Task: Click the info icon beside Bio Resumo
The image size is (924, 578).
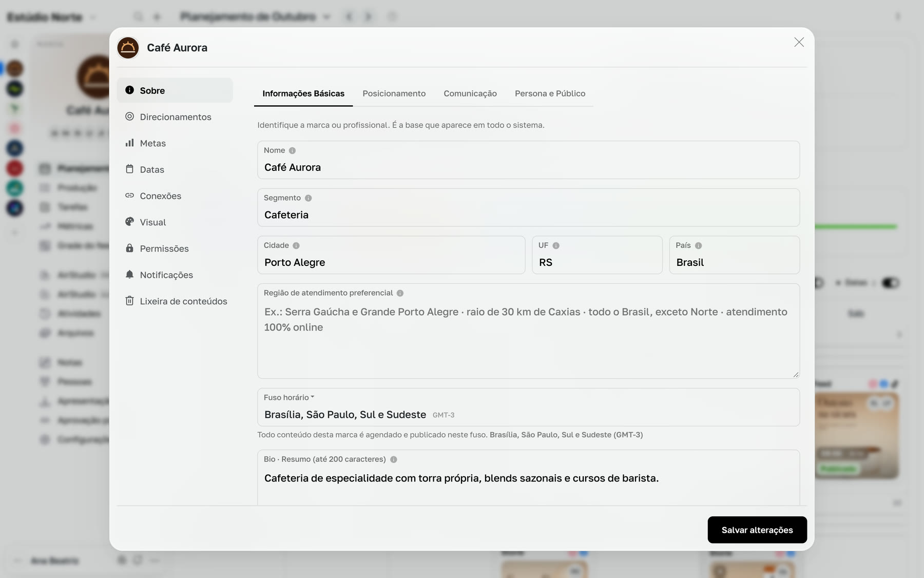Action: tap(394, 459)
